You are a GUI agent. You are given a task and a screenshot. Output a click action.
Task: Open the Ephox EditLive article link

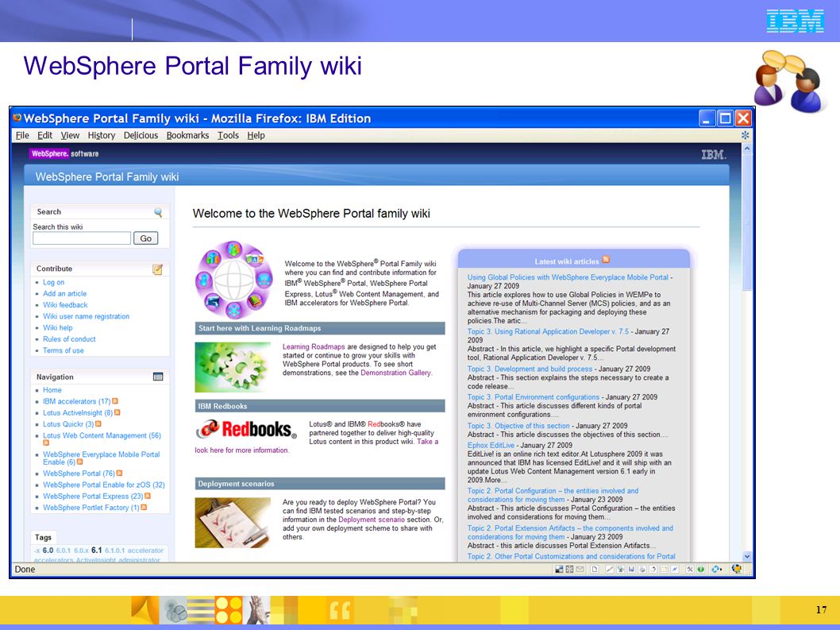(491, 445)
